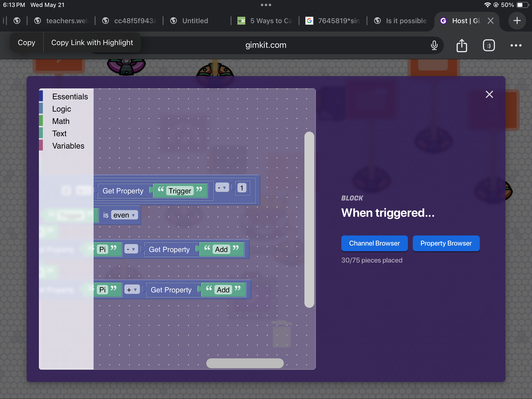Open the Channel Browser
Image resolution: width=532 pixels, height=399 pixels.
[374, 243]
